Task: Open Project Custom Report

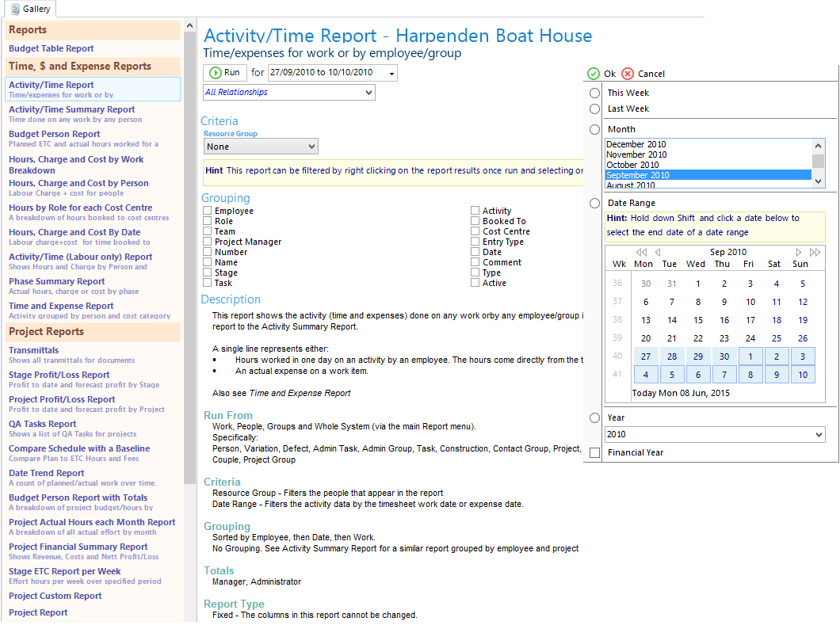Action: pos(55,597)
